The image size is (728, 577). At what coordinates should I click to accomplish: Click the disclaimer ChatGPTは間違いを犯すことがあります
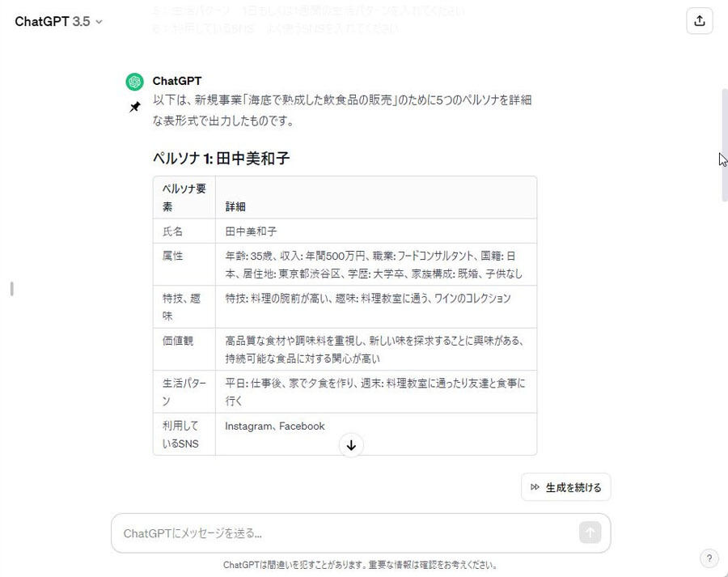click(x=360, y=565)
